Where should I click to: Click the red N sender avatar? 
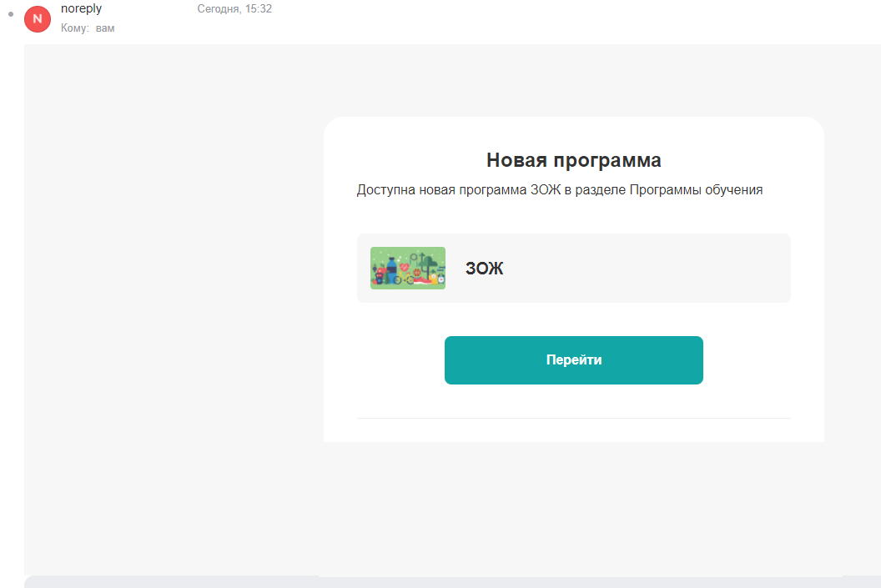(x=38, y=19)
